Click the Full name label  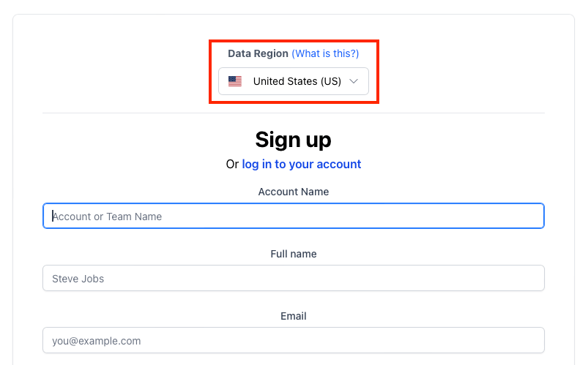tap(293, 254)
